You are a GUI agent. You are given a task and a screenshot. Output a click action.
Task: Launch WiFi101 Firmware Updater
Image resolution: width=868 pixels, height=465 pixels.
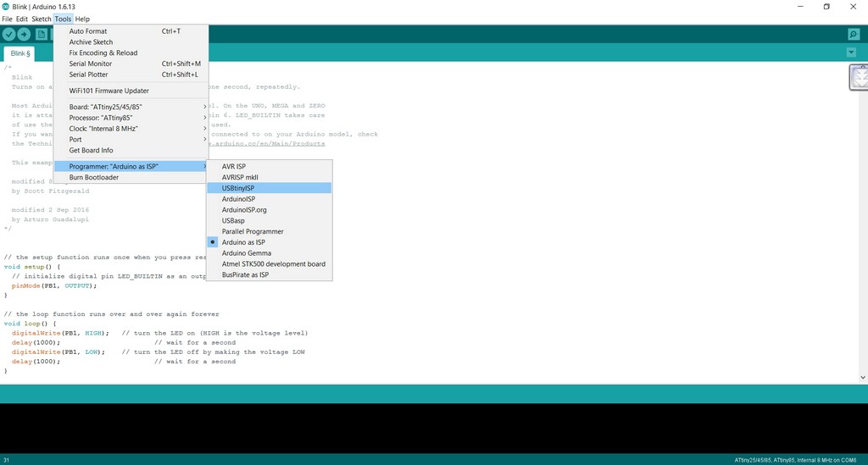click(x=131, y=91)
